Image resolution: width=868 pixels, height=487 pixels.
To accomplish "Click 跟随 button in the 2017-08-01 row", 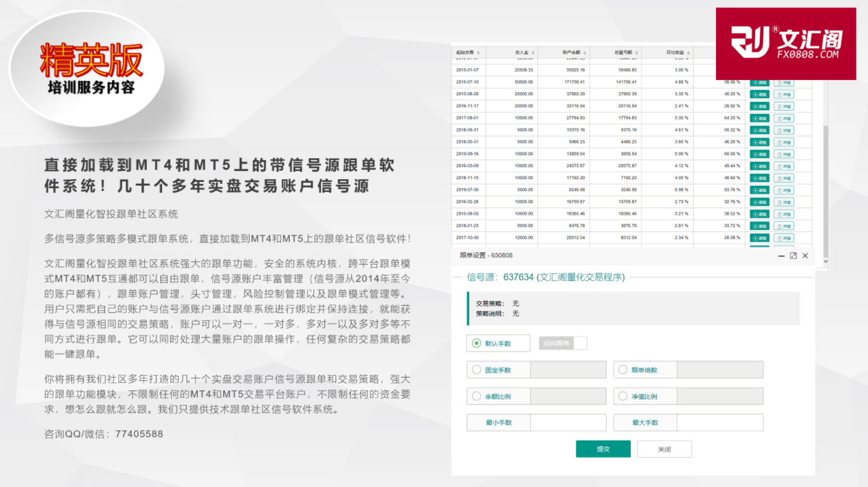I will [x=759, y=118].
